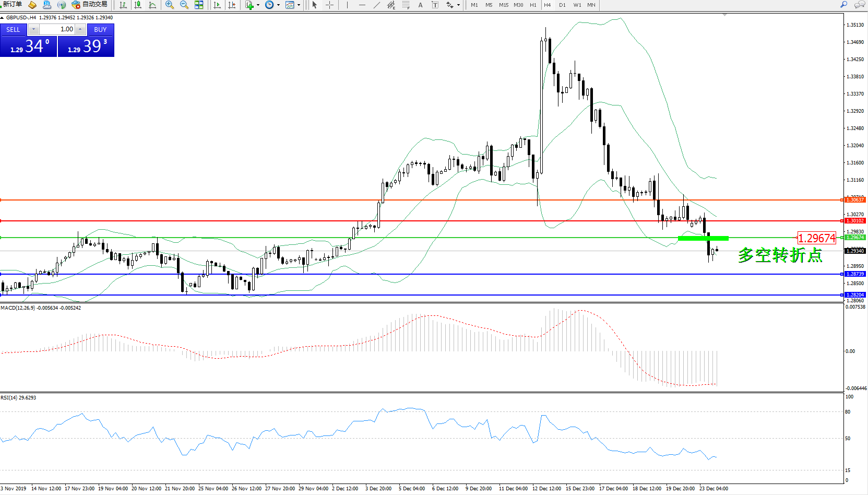Draw a horizontal line tool
The height and width of the screenshot is (495, 868).
click(362, 5)
